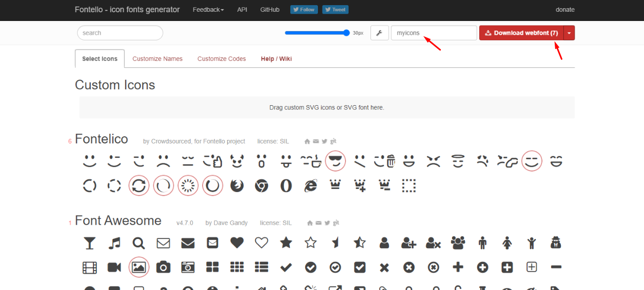Select the Firefox browser icon
This screenshot has height=290, width=644.
click(x=237, y=186)
